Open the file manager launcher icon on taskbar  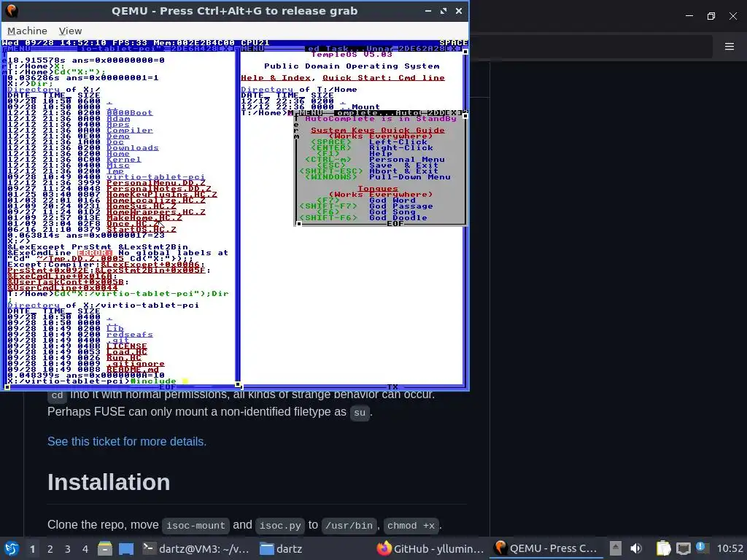(105, 548)
